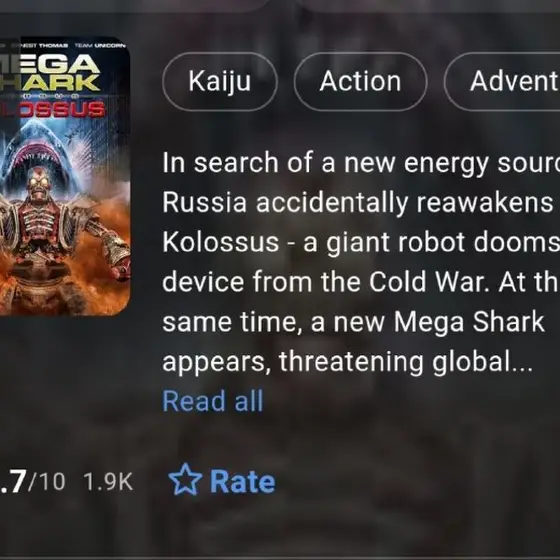560x560 pixels.
Task: Select the Action genre chip
Action: pos(360,81)
